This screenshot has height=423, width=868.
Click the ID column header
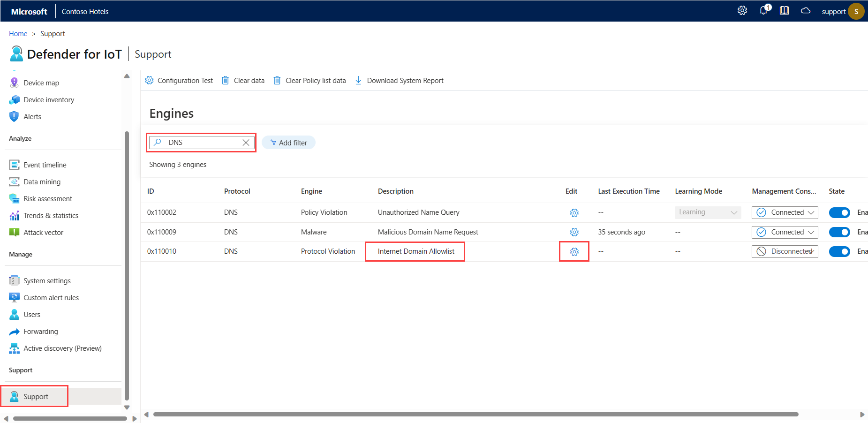click(151, 191)
